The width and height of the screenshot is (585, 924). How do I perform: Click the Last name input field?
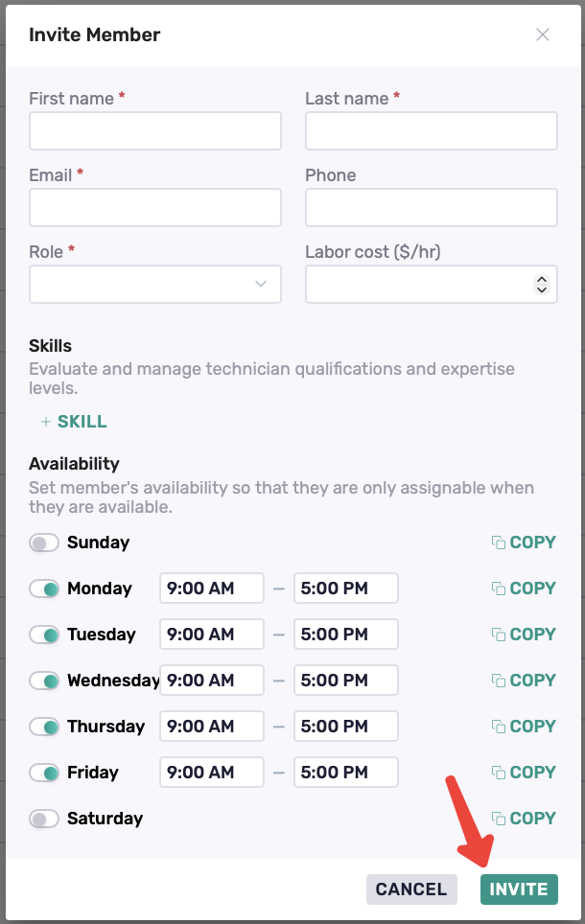(432, 130)
